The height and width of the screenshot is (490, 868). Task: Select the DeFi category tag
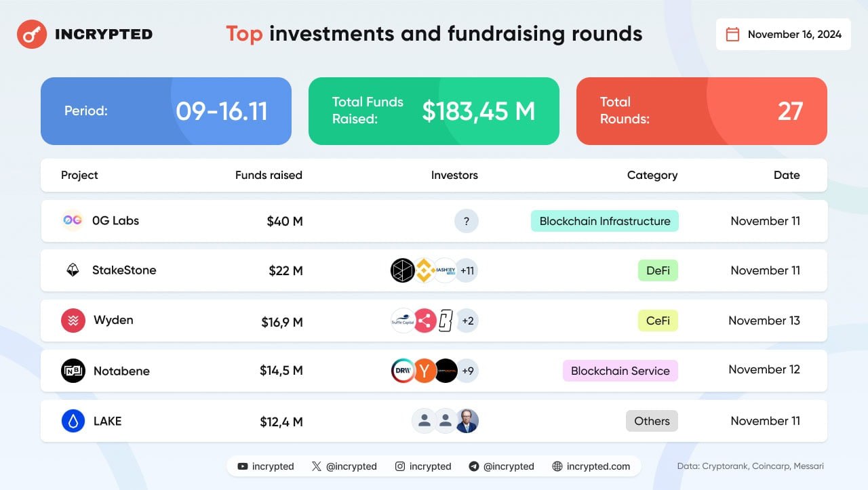[x=658, y=270]
